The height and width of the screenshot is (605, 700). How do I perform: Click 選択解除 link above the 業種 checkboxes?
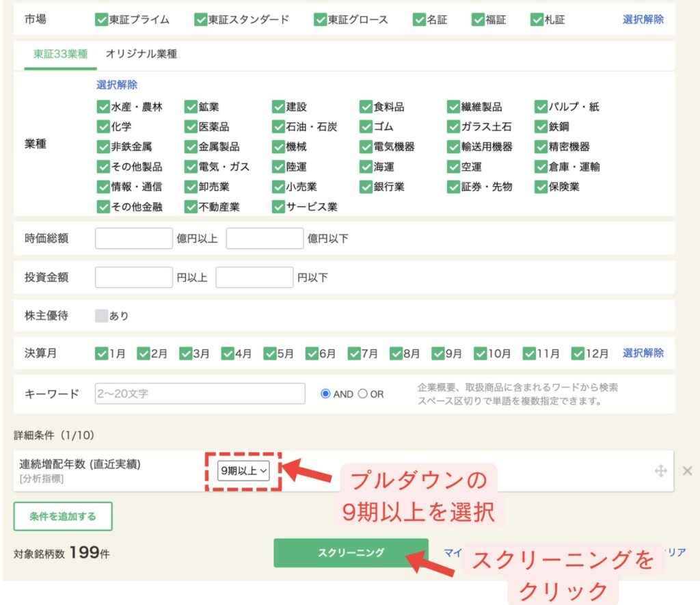(x=117, y=85)
